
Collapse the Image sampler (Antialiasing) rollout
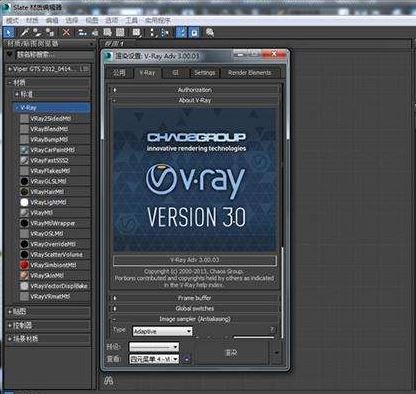click(x=195, y=319)
